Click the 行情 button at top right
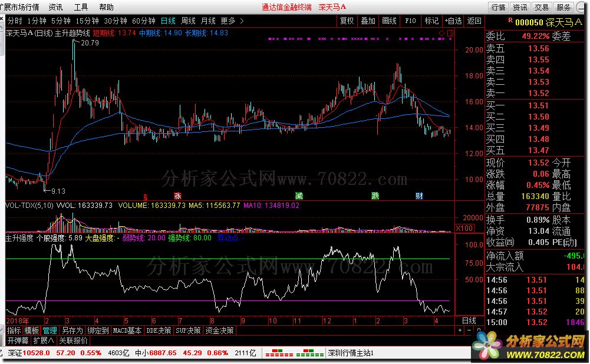 point(498,7)
